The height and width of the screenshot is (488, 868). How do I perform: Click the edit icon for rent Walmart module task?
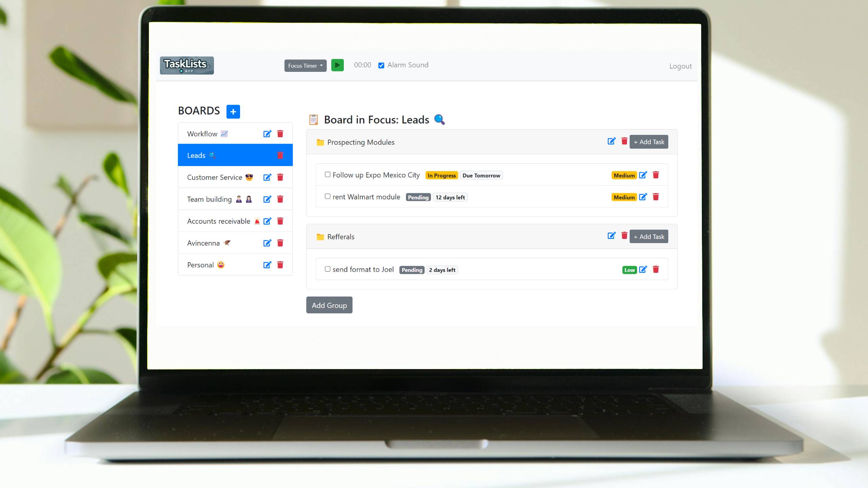[643, 197]
